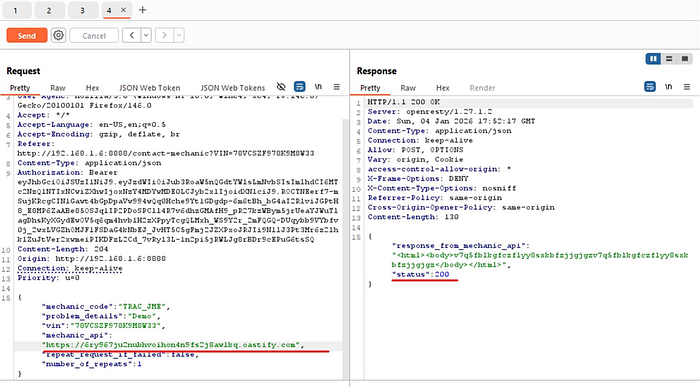The image size is (700, 387).
Task: Open Request pane hamburger menu
Action: point(337,87)
